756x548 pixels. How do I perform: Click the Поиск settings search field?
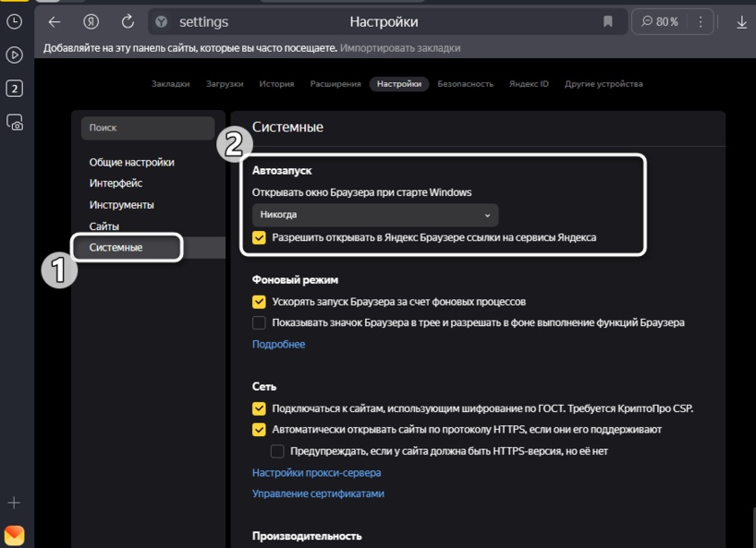148,128
